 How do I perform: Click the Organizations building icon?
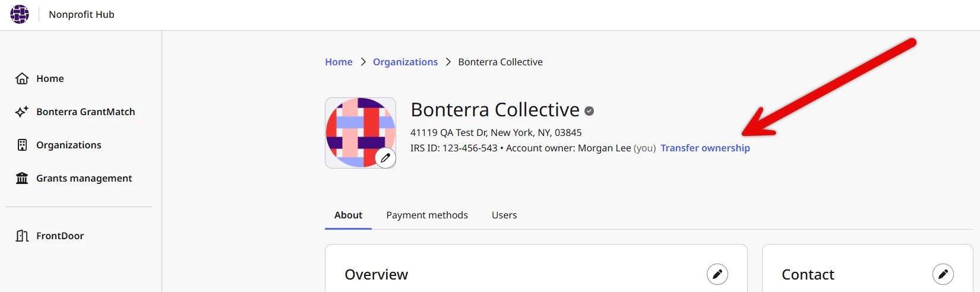[22, 145]
